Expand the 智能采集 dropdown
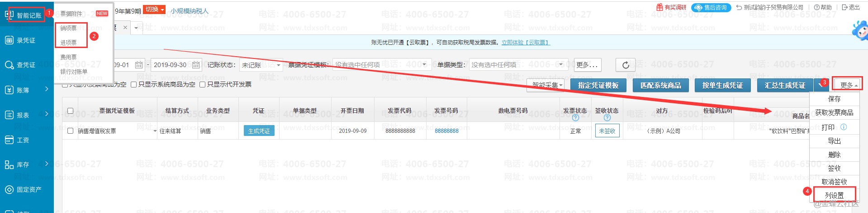Viewport: 868px width, 213px height. [547, 85]
